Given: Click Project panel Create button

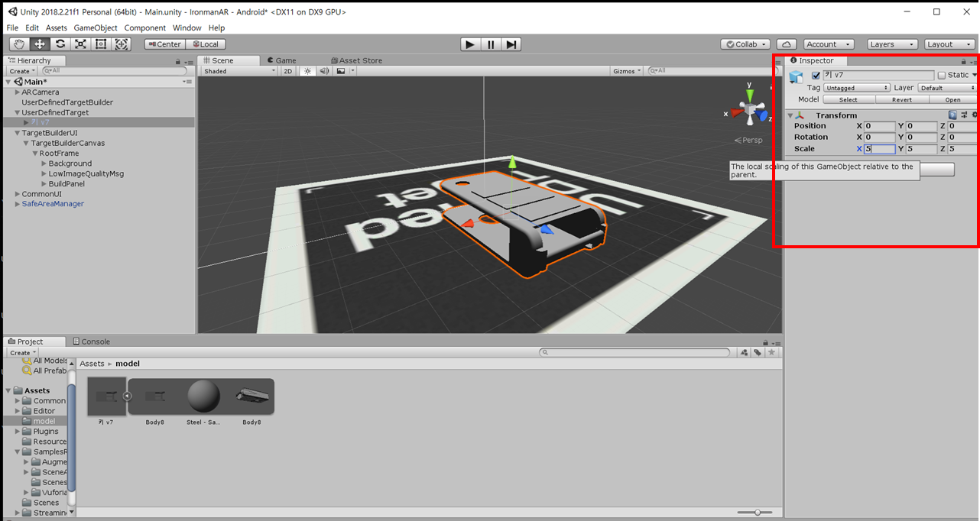Looking at the screenshot, I should coord(22,353).
